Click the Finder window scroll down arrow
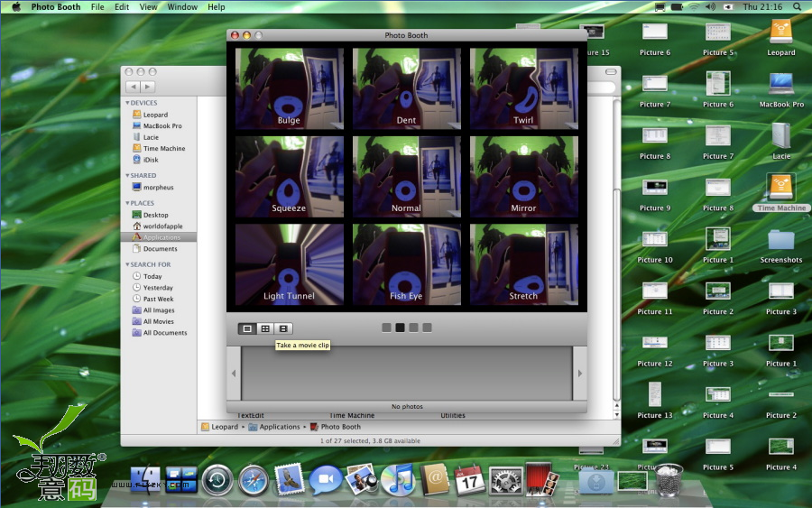 pos(616,415)
